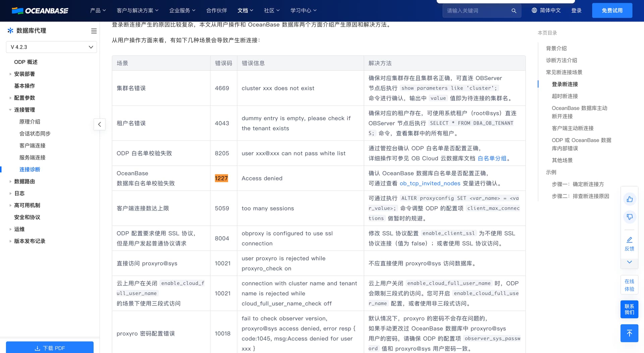Click the 联系我们 floating button

pyautogui.click(x=629, y=309)
